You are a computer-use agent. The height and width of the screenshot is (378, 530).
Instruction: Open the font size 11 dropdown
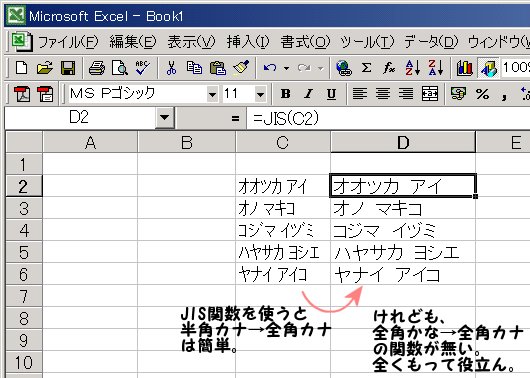(x=260, y=94)
